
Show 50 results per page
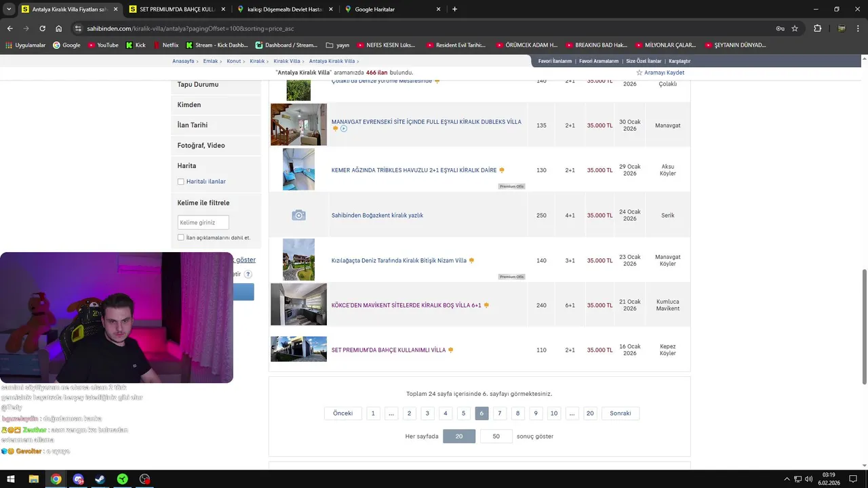click(x=496, y=436)
